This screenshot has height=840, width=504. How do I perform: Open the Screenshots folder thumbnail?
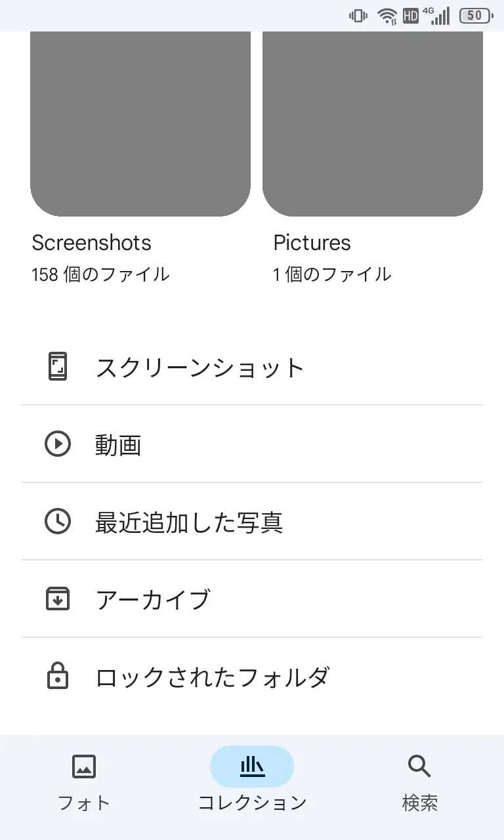(x=140, y=123)
